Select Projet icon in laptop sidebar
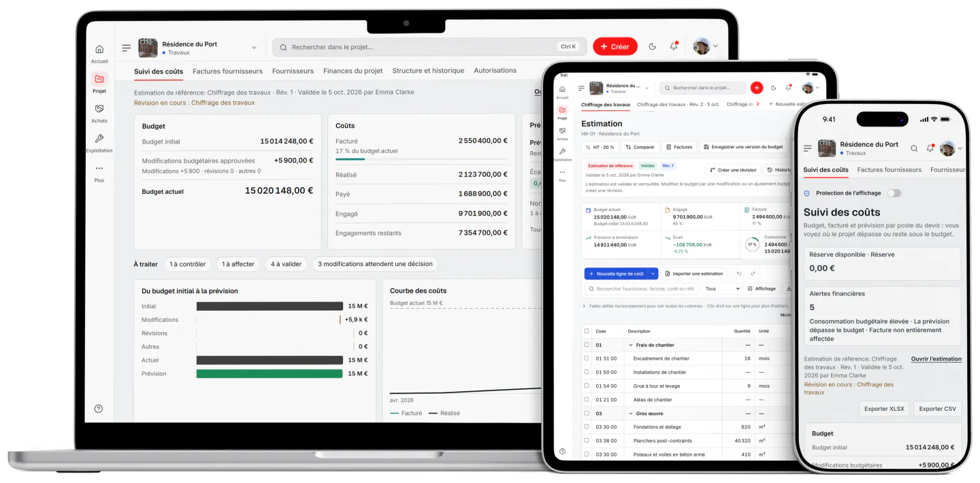This screenshot has width=980, height=483. 99,78
